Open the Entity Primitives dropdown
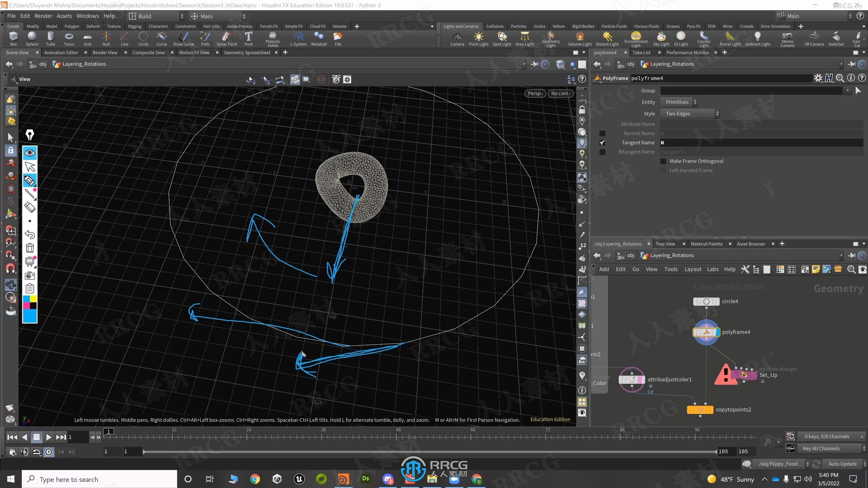 [x=679, y=102]
